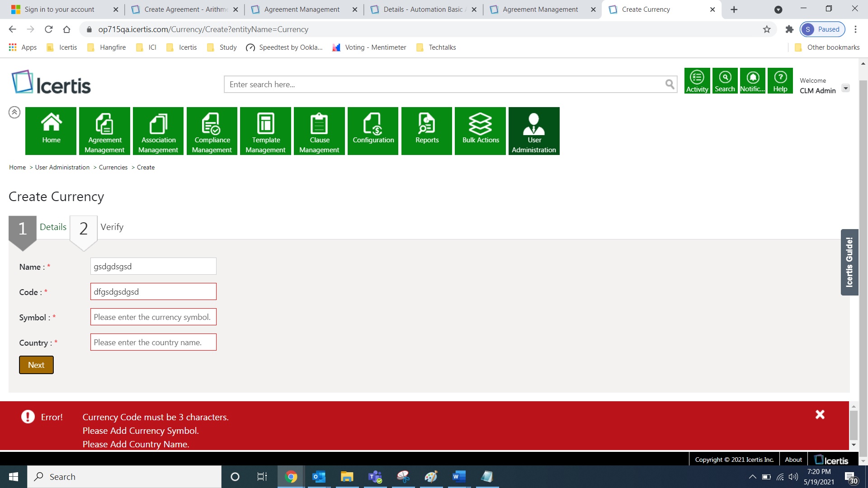
Task: Open Clause Management tile
Action: (x=319, y=131)
